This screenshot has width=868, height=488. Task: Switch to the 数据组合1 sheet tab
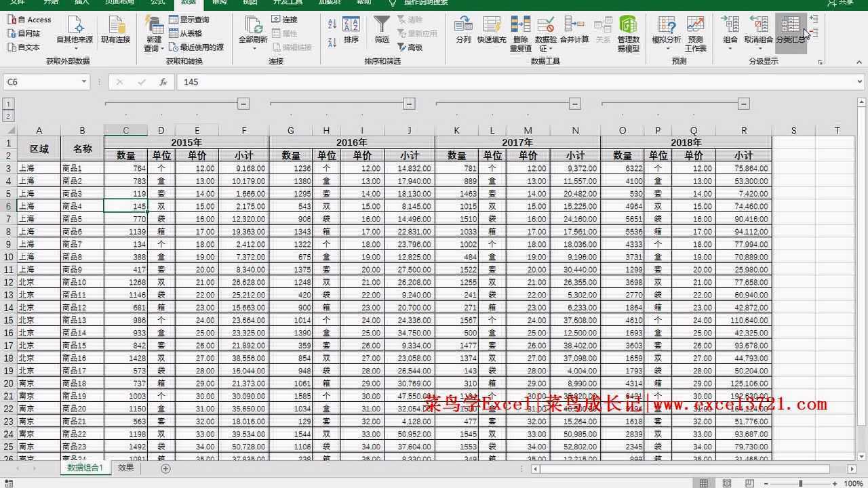pos(85,468)
